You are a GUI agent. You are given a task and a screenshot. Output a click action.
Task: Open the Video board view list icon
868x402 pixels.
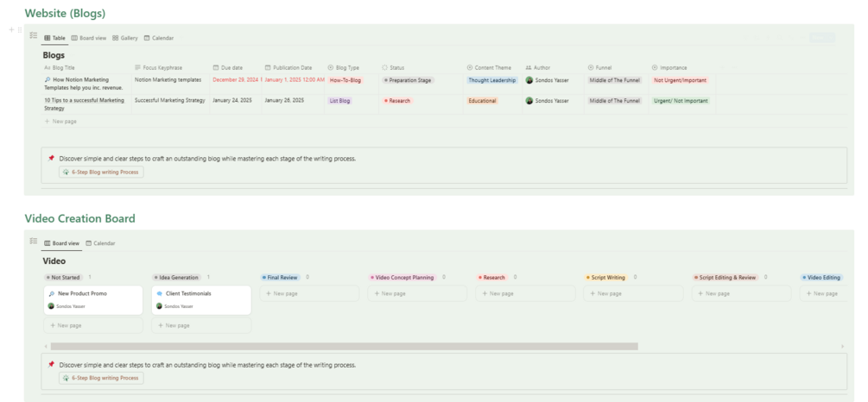(33, 241)
